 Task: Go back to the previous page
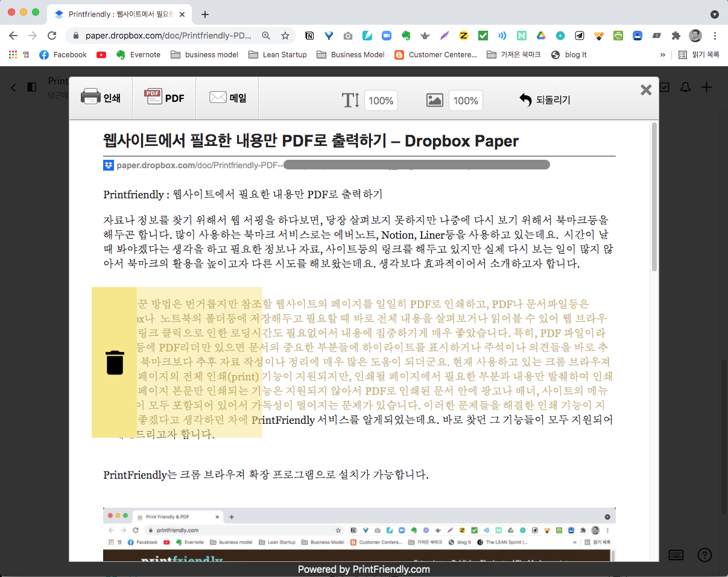tap(13, 36)
